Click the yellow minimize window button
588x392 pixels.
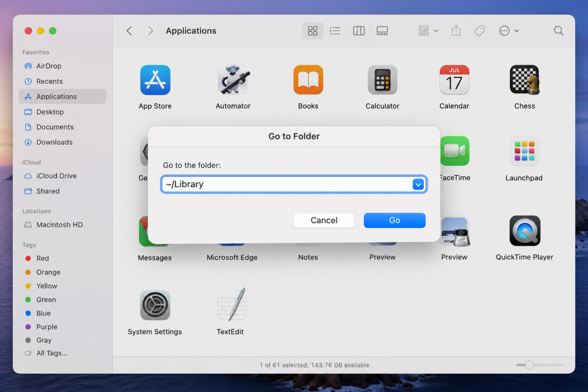(41, 31)
